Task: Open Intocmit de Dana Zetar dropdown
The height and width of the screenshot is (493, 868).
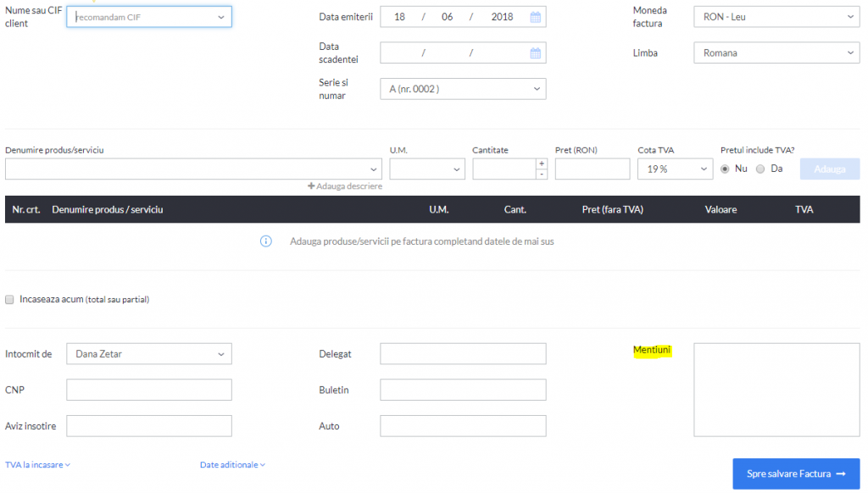Action: pyautogui.click(x=149, y=354)
